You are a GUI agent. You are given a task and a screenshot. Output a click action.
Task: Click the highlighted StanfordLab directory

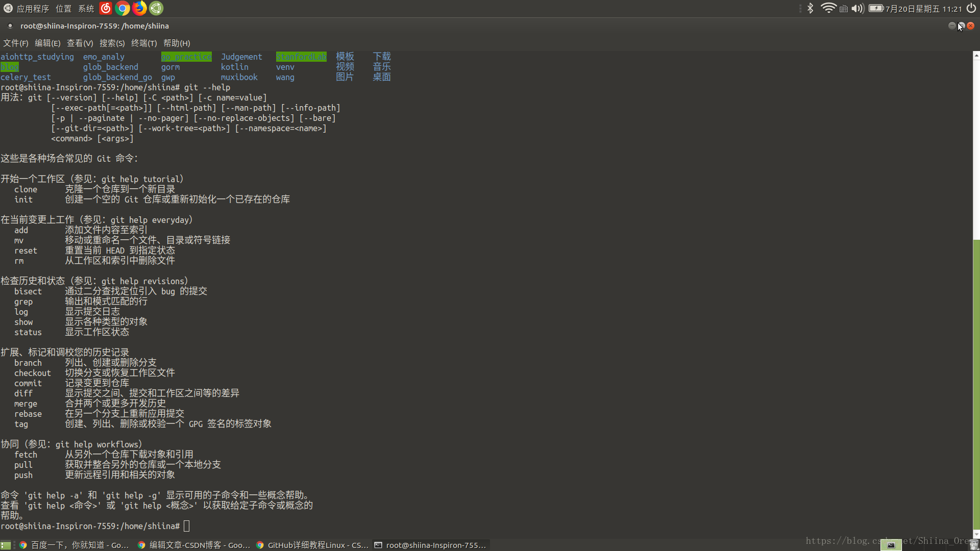[301, 57]
